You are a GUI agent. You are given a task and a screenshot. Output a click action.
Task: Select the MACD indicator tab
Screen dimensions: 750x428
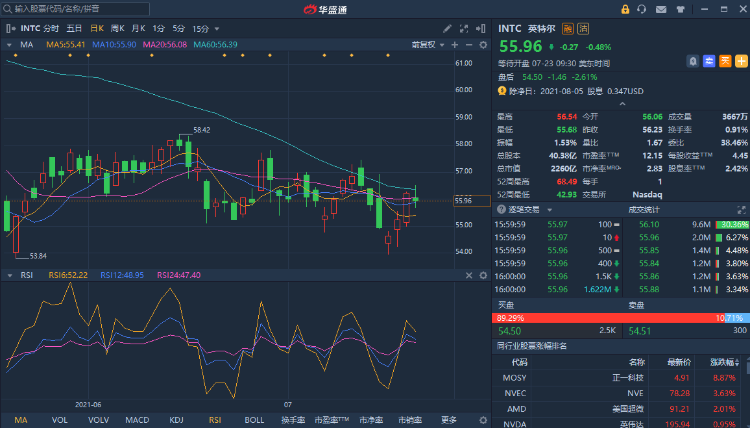[137, 420]
